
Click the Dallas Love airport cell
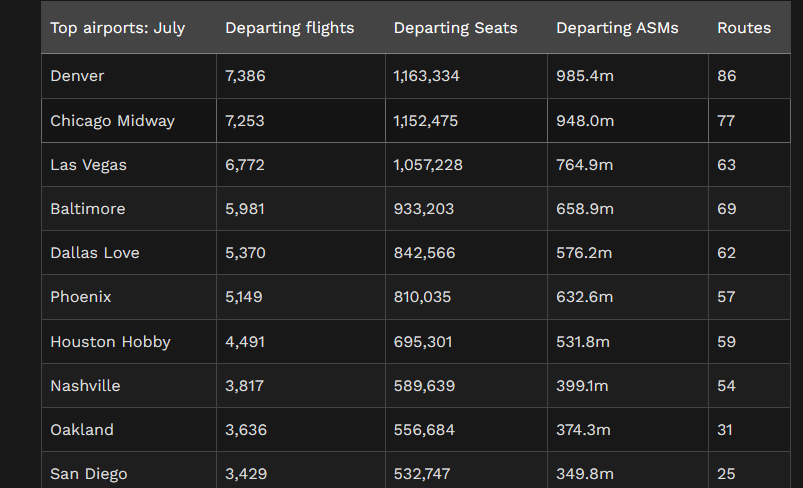click(x=94, y=253)
